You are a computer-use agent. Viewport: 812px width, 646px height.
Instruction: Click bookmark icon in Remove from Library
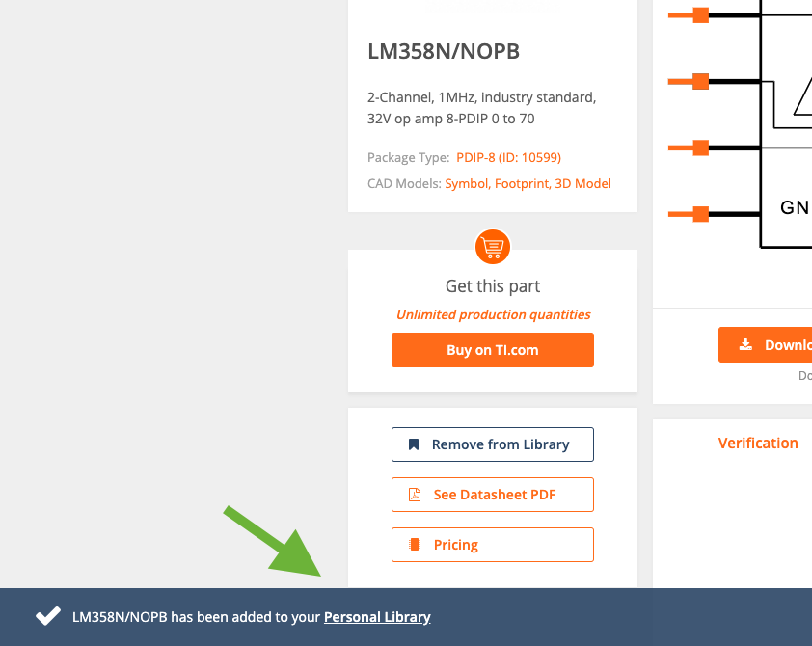(414, 444)
